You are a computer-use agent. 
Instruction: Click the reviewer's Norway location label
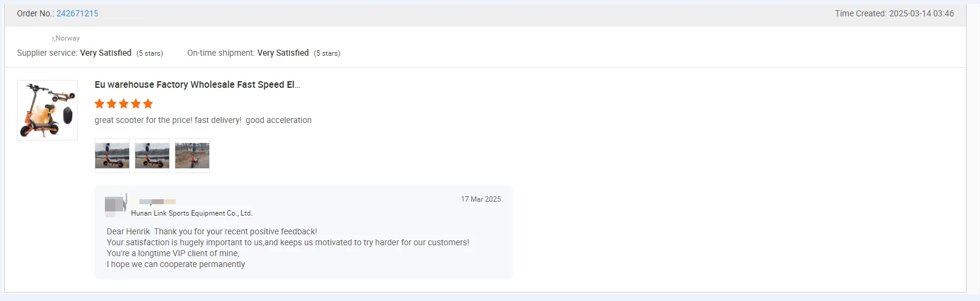click(x=67, y=38)
